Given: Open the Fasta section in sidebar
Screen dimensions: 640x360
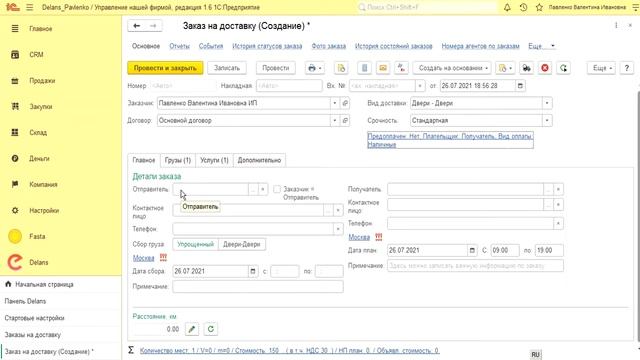Looking at the screenshot, I should [x=37, y=236].
